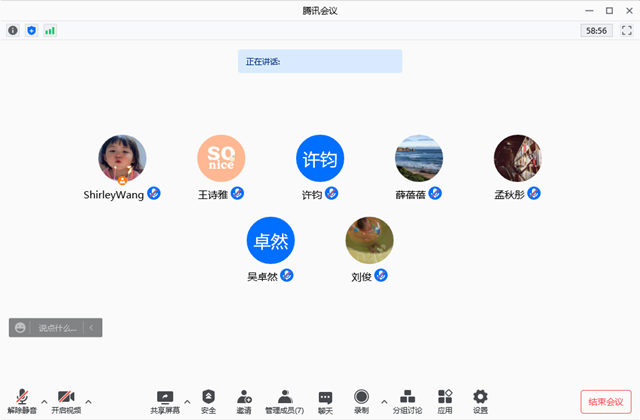Expand video options arrow beside 开启视频

[x=89, y=401]
